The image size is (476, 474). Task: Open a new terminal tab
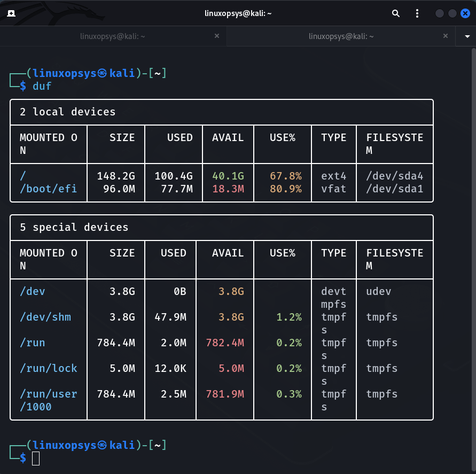point(11,13)
